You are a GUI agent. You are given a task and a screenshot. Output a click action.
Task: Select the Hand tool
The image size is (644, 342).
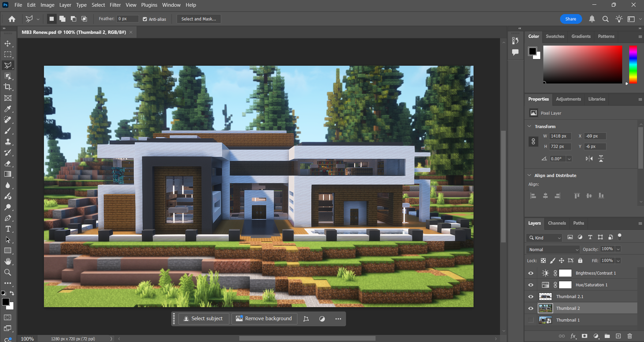pyautogui.click(x=8, y=261)
